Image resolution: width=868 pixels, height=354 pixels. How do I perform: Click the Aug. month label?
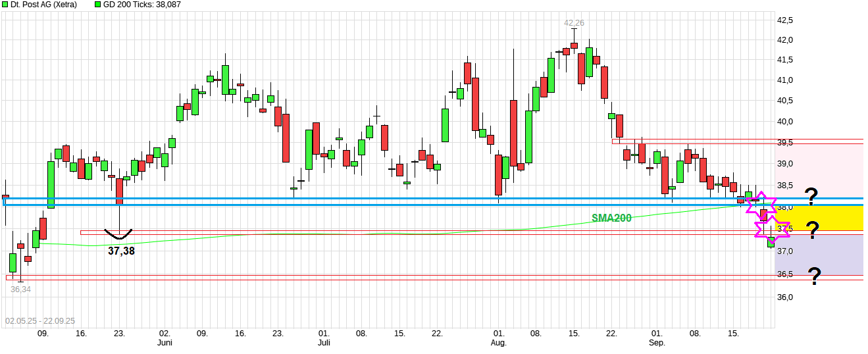[499, 343]
